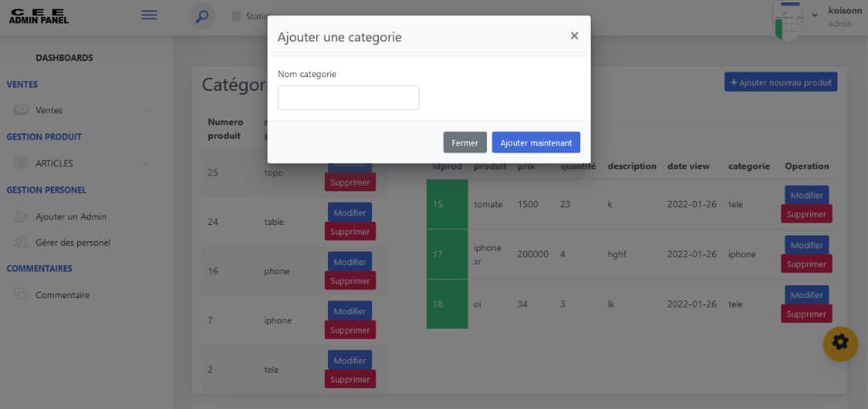Focus the Nom categorie text field
Viewport: 868px width, 409px height.
point(348,98)
